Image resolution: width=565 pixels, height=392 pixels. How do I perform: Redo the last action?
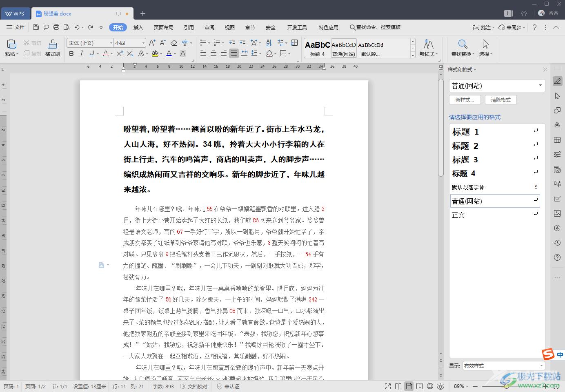point(91,27)
